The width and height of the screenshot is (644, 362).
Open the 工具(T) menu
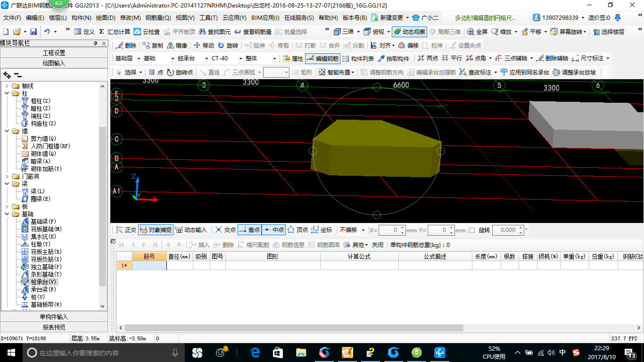[x=208, y=18]
